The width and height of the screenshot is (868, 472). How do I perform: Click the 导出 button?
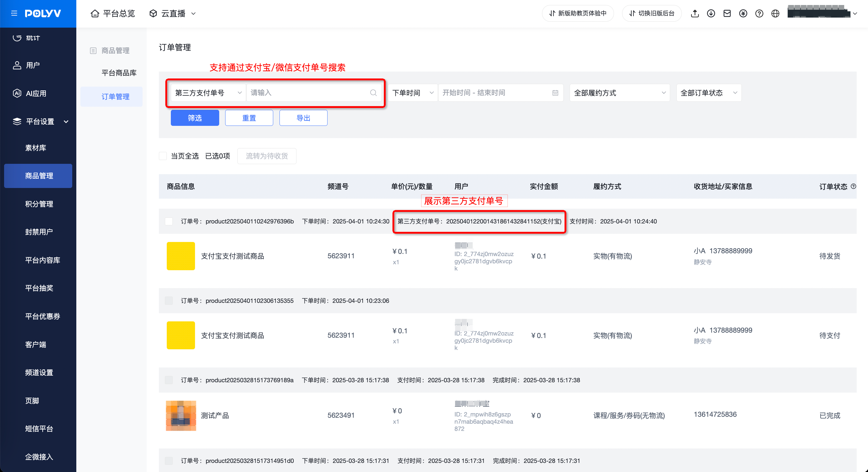(x=303, y=118)
